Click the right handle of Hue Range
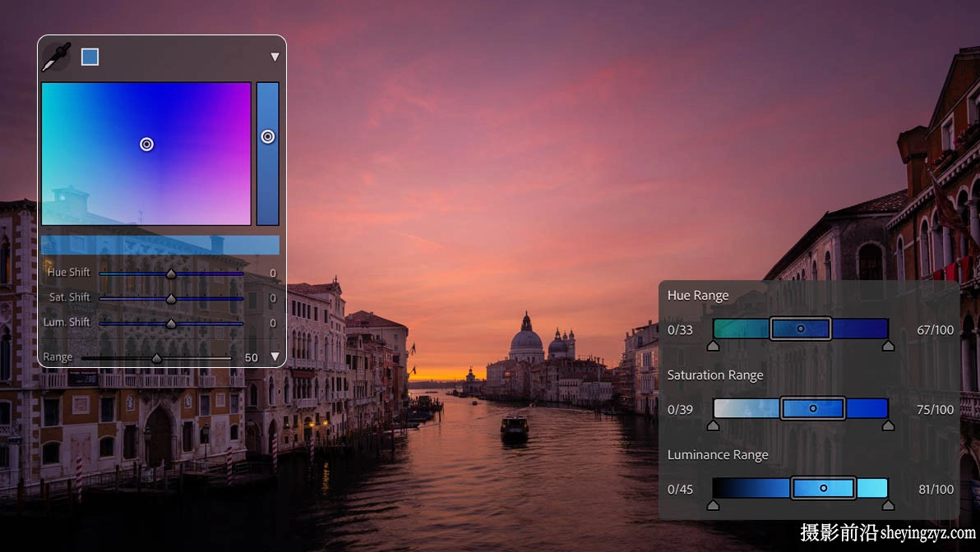The height and width of the screenshot is (552, 980). [888, 345]
